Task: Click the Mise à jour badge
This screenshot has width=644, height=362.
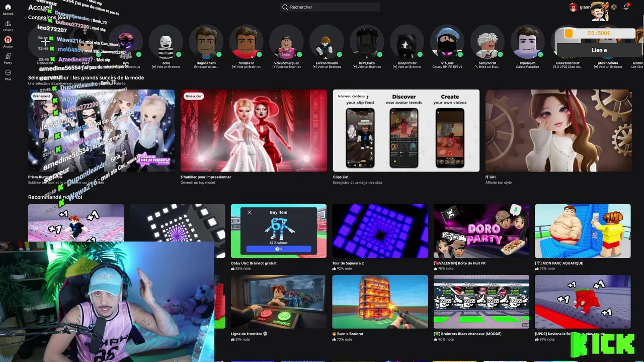Action: click(194, 96)
